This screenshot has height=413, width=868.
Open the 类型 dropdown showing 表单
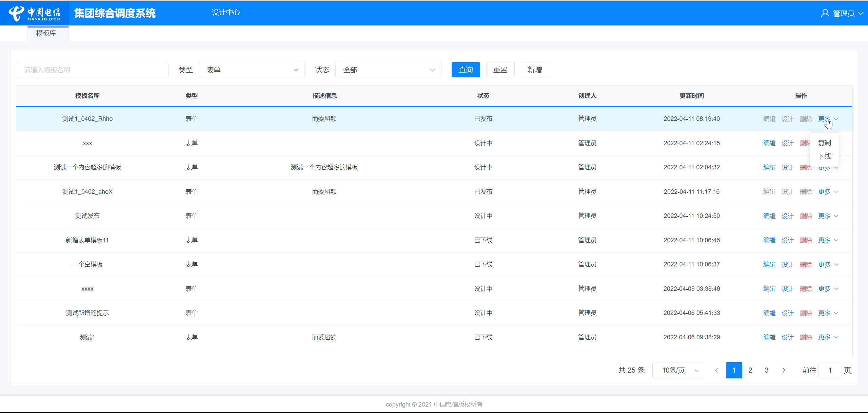click(x=252, y=70)
